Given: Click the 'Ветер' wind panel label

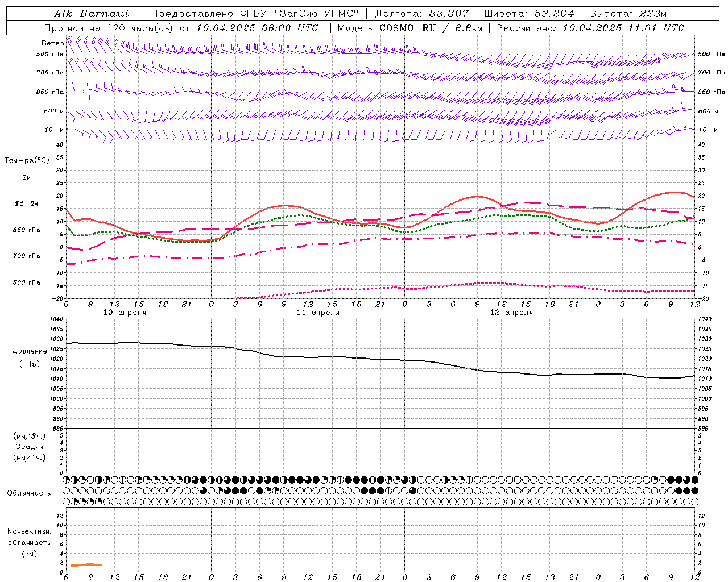Looking at the screenshot, I should pos(52,43).
